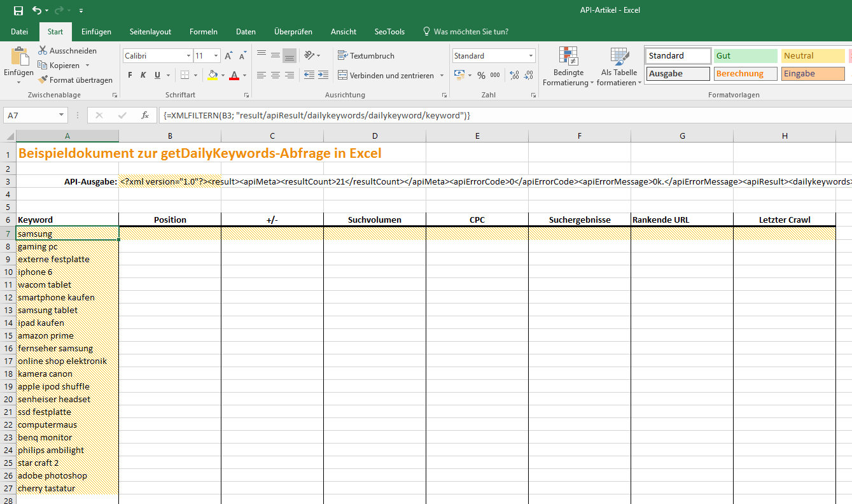
Task: Open the undo history dropdown arrow
Action: pyautogui.click(x=47, y=11)
